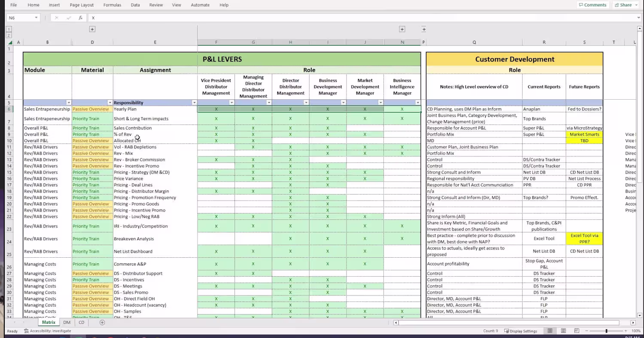The image size is (644, 338).
Task: Expand column group plus above column N
Action: [402, 29]
